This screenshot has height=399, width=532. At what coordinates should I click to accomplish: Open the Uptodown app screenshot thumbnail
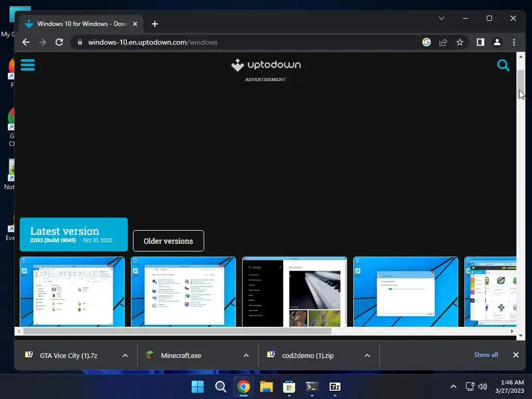point(490,292)
